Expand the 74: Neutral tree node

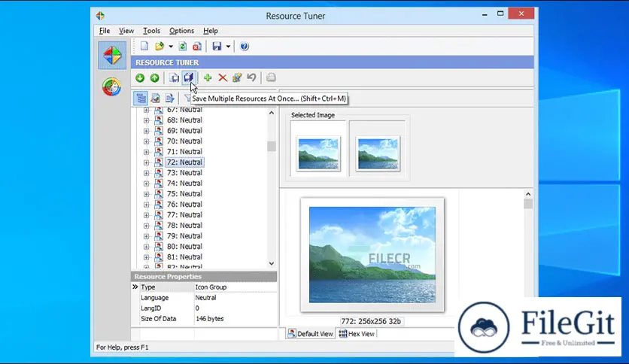(x=147, y=184)
